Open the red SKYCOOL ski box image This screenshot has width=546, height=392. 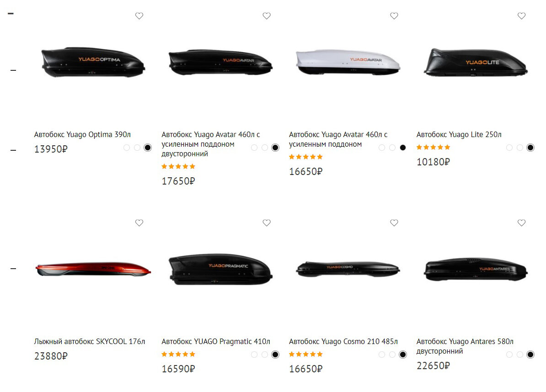[93, 270]
